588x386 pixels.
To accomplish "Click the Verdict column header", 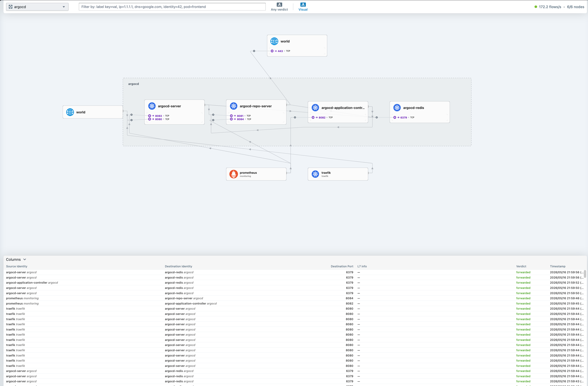I will [x=521, y=266].
